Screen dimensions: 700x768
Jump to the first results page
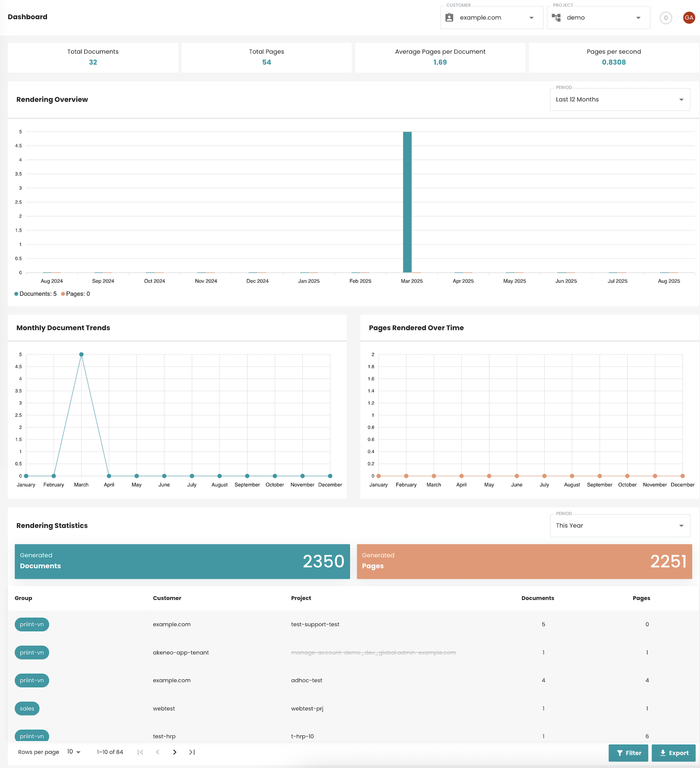[x=140, y=752]
